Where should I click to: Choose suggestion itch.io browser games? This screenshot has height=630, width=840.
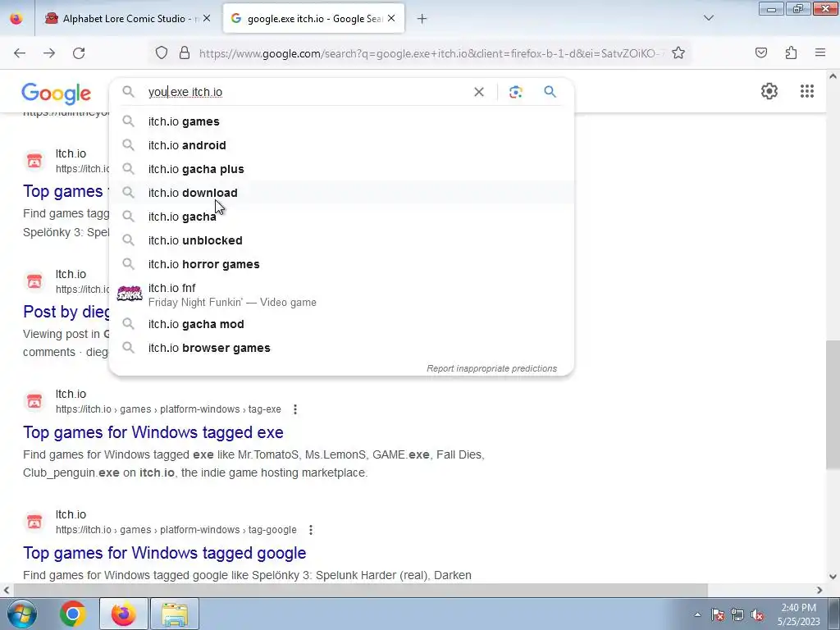pos(342,348)
